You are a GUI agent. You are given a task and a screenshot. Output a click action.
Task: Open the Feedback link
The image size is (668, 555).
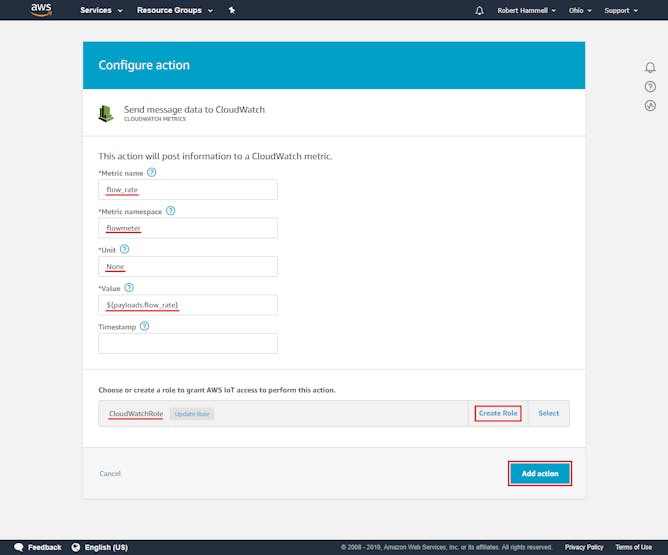(44, 547)
